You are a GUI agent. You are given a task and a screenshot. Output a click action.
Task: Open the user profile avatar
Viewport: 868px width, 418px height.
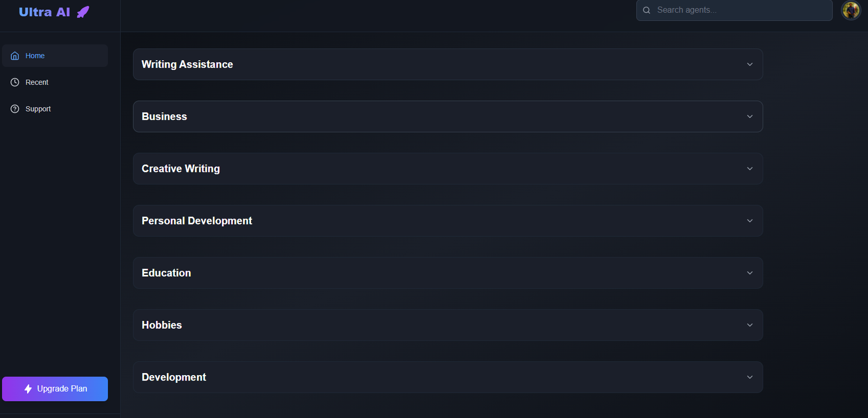[x=851, y=10]
